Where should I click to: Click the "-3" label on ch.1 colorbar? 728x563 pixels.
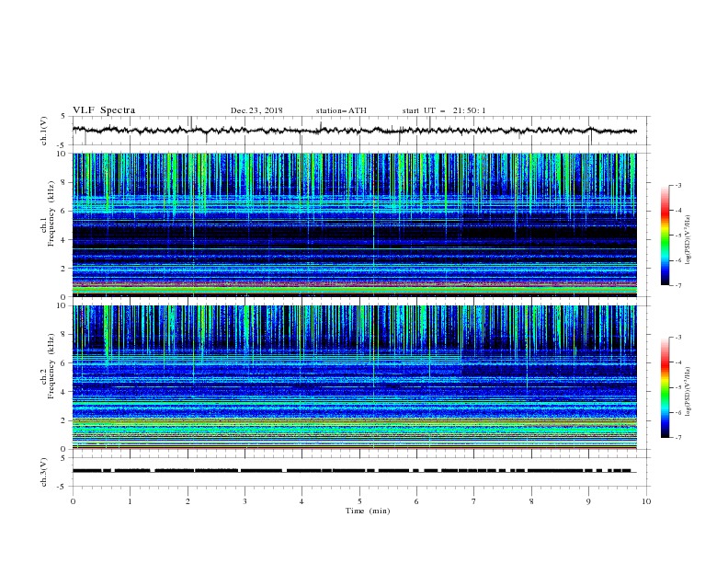[678, 185]
